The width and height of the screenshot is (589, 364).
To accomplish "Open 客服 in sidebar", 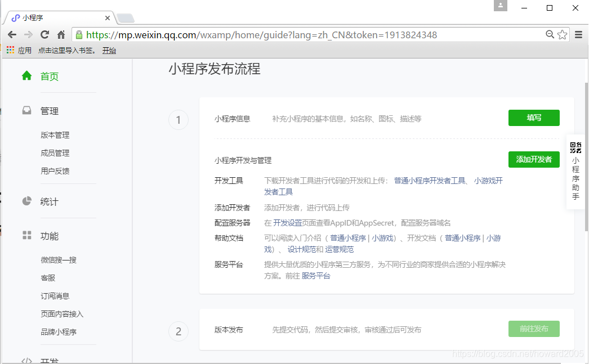I will [48, 278].
